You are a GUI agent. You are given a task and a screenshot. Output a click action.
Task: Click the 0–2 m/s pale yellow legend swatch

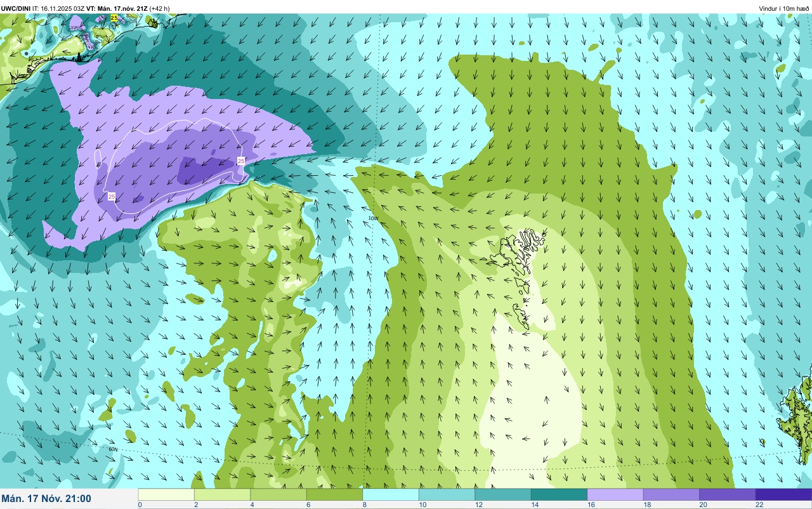pos(166,494)
